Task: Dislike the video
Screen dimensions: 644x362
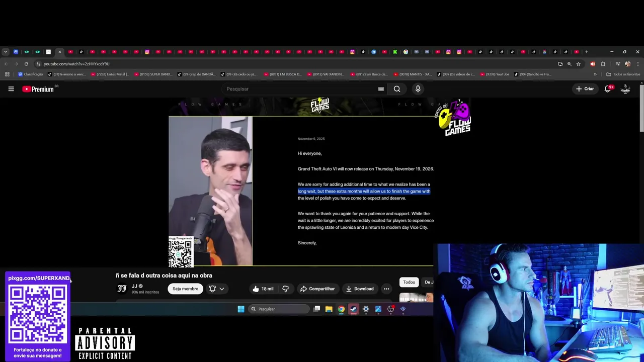Action: pos(285,289)
